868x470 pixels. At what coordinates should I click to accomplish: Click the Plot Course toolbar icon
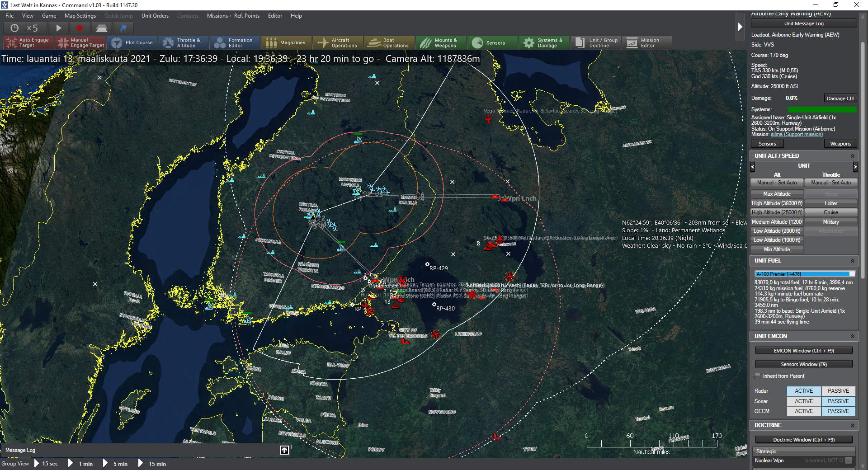point(117,43)
